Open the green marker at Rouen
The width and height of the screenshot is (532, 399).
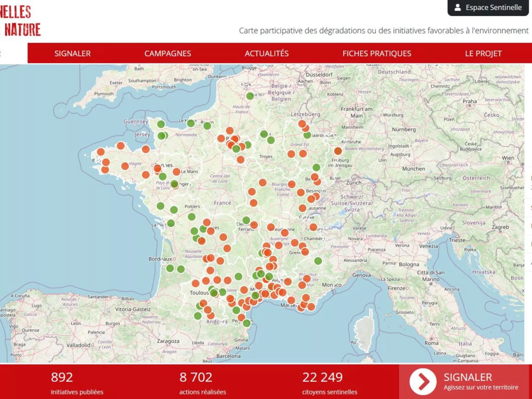tap(207, 126)
